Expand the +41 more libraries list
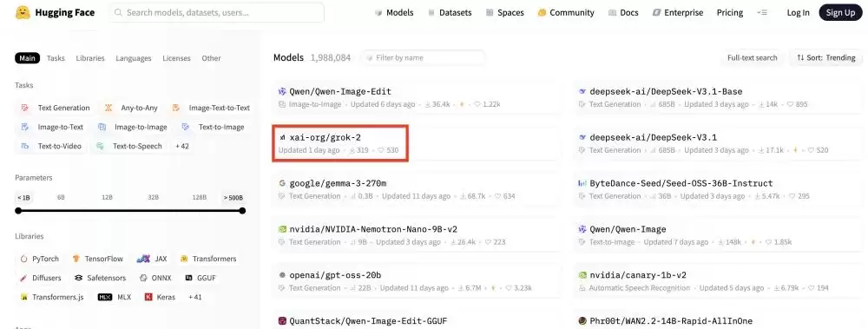This screenshot has height=329, width=868. coord(194,297)
